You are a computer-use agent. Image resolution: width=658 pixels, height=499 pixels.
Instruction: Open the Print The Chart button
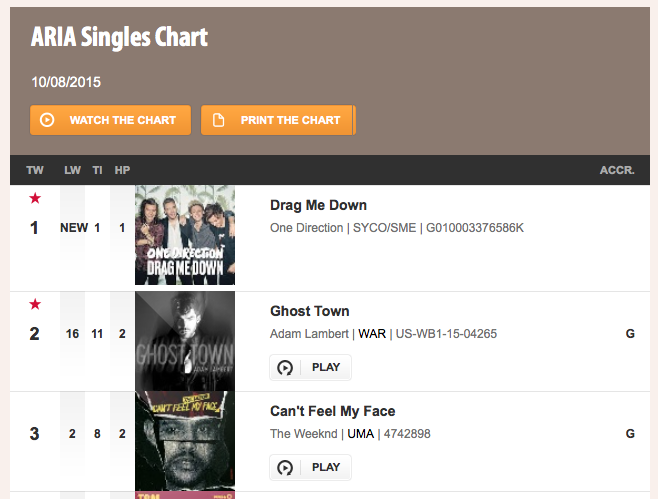pos(278,120)
